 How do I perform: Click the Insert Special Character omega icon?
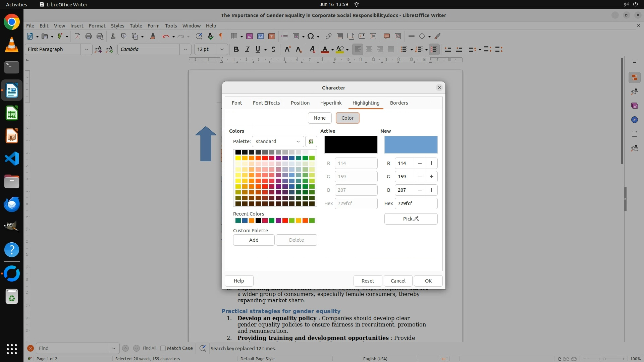point(311,36)
